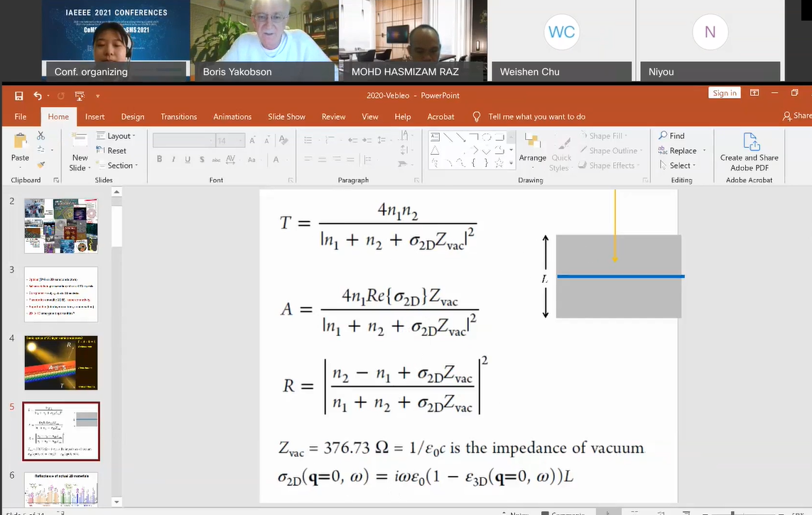Toggle Italic formatting

click(173, 159)
